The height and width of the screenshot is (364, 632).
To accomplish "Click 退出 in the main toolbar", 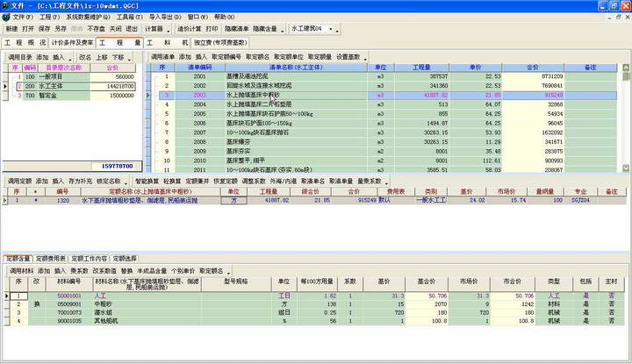I will (132, 29).
